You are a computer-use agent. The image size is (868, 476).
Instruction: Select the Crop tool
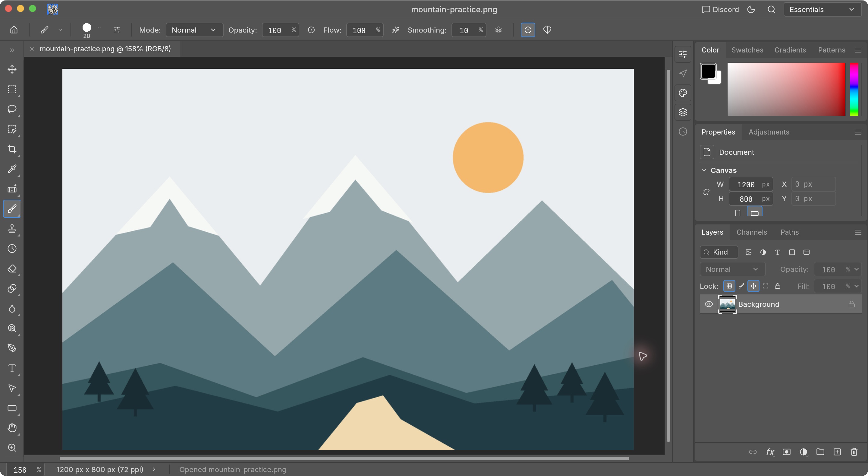12,149
